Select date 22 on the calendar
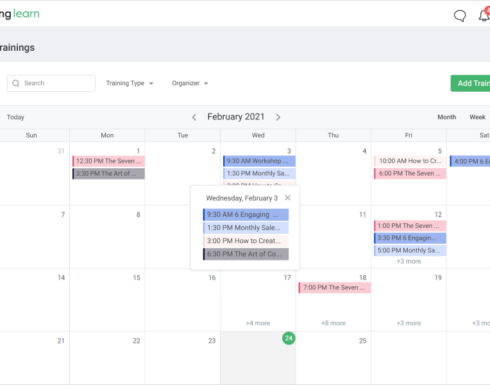The height and width of the screenshot is (385, 490). pyautogui.click(x=137, y=341)
